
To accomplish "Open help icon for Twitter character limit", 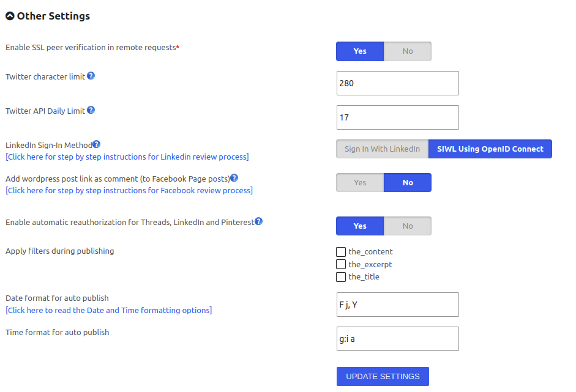I will [x=91, y=76].
